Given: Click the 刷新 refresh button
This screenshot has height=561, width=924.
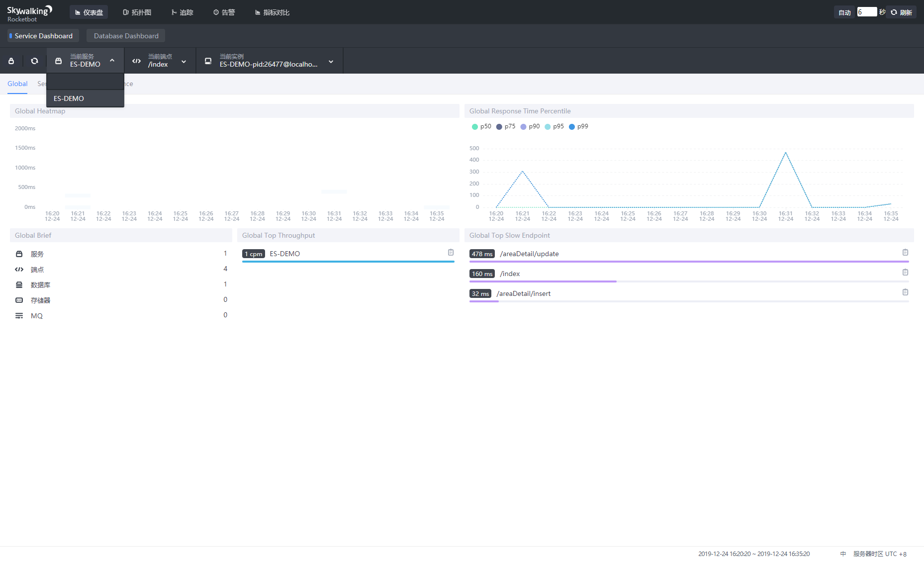Looking at the screenshot, I should [901, 12].
